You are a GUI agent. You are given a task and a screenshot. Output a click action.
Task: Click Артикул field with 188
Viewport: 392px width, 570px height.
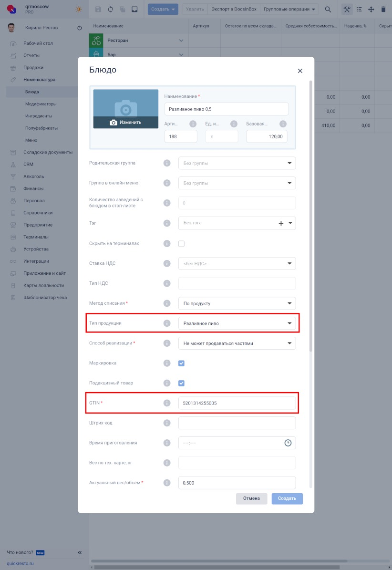(181, 137)
